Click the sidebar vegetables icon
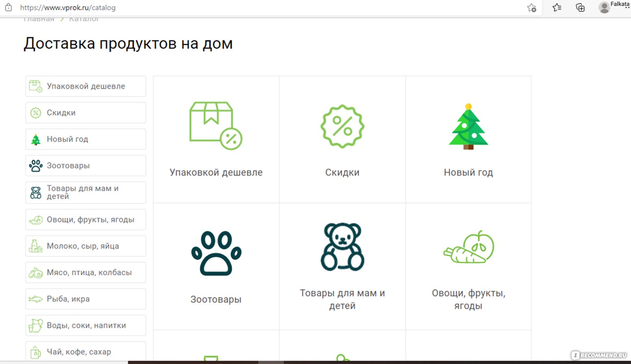 pos(36,220)
